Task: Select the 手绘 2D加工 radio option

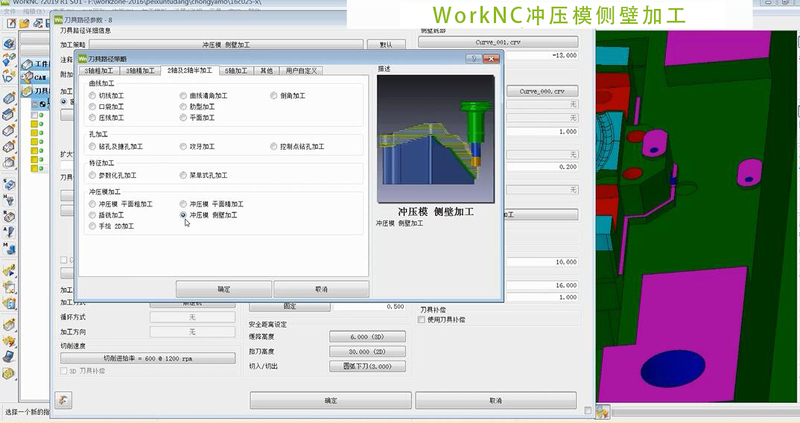Action: tap(92, 226)
